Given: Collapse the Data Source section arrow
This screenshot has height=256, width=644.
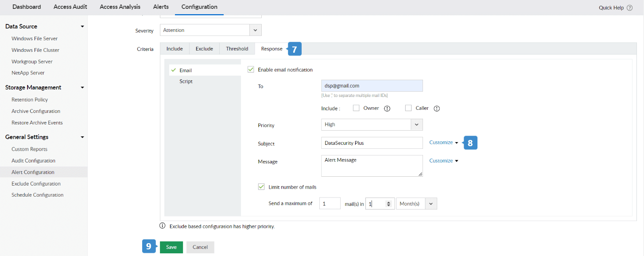Looking at the screenshot, I should (x=82, y=27).
